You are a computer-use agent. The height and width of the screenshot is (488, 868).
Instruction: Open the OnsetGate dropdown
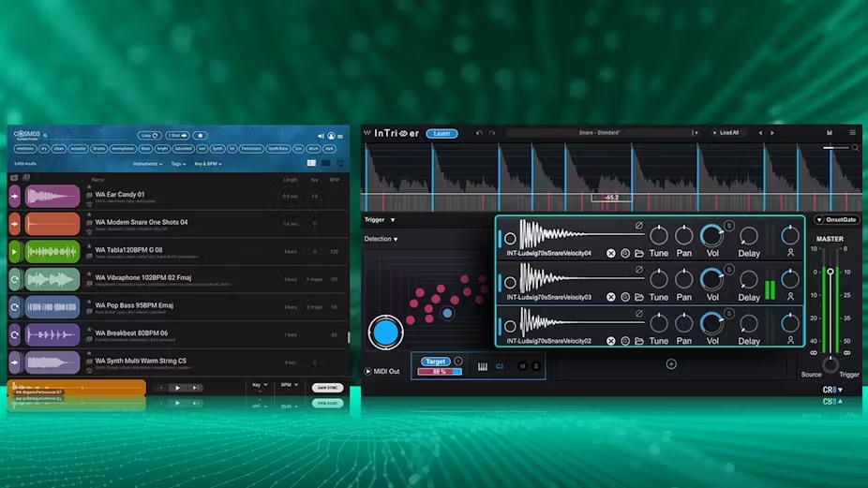coord(836,220)
